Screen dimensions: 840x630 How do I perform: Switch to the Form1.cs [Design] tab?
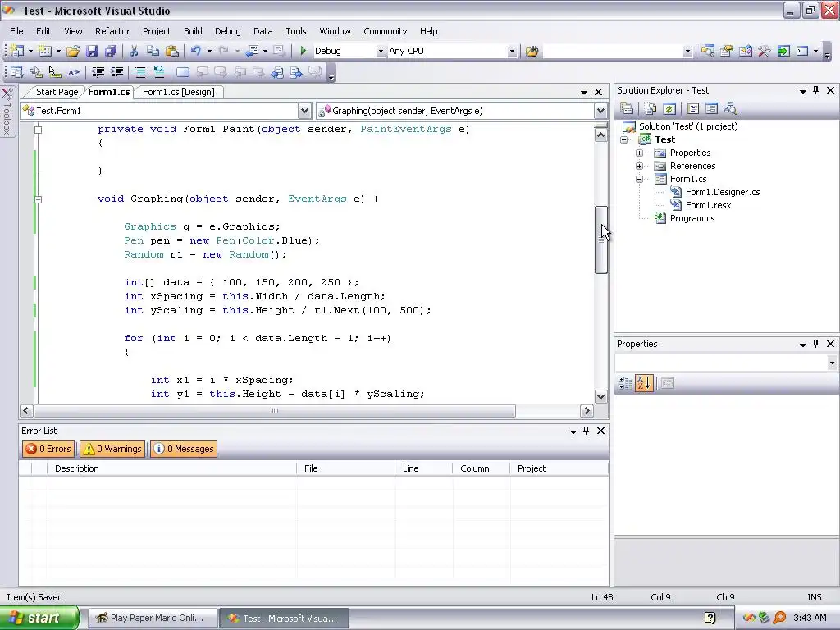click(178, 92)
